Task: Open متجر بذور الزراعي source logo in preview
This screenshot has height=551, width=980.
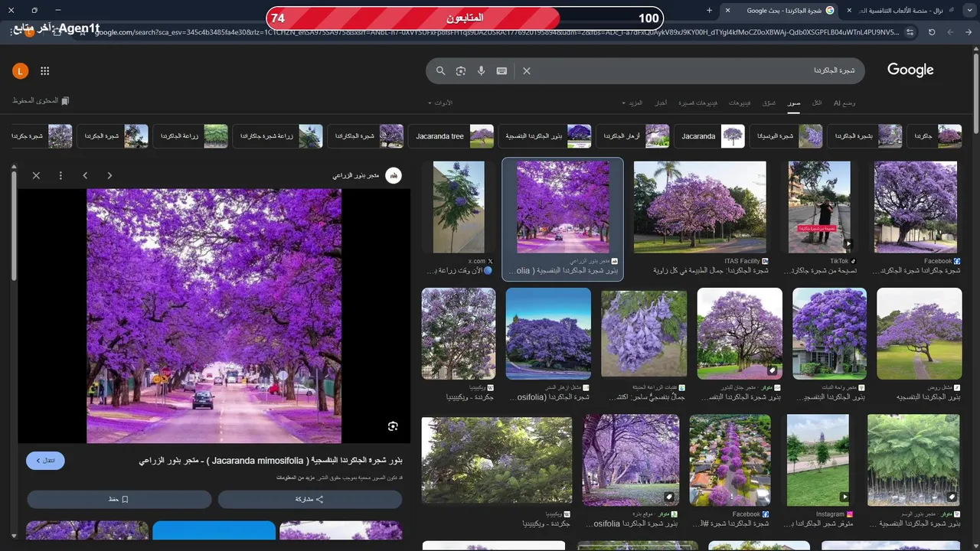Action: coord(393,176)
